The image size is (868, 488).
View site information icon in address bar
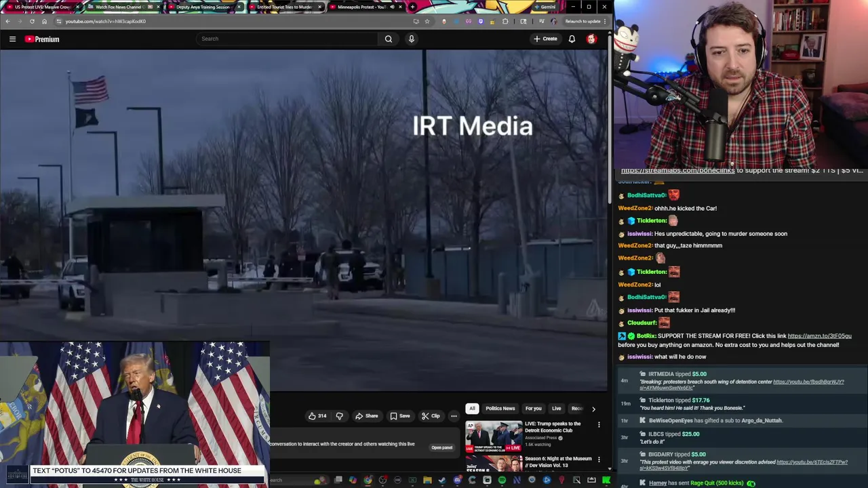(x=59, y=21)
